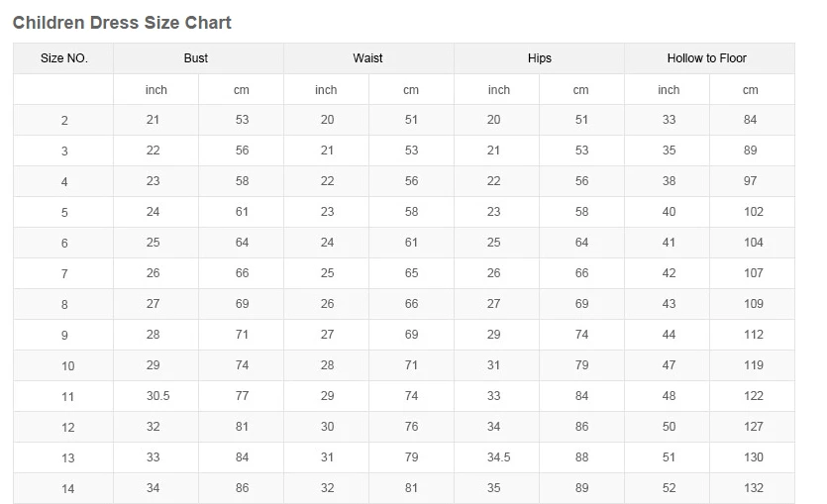Click the Size NO. column header
The image size is (827, 504).
pyautogui.click(x=64, y=58)
